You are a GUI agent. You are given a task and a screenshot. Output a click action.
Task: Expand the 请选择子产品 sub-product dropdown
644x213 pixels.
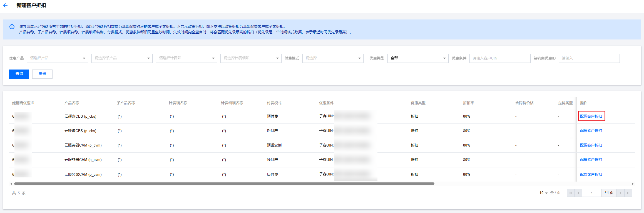122,58
